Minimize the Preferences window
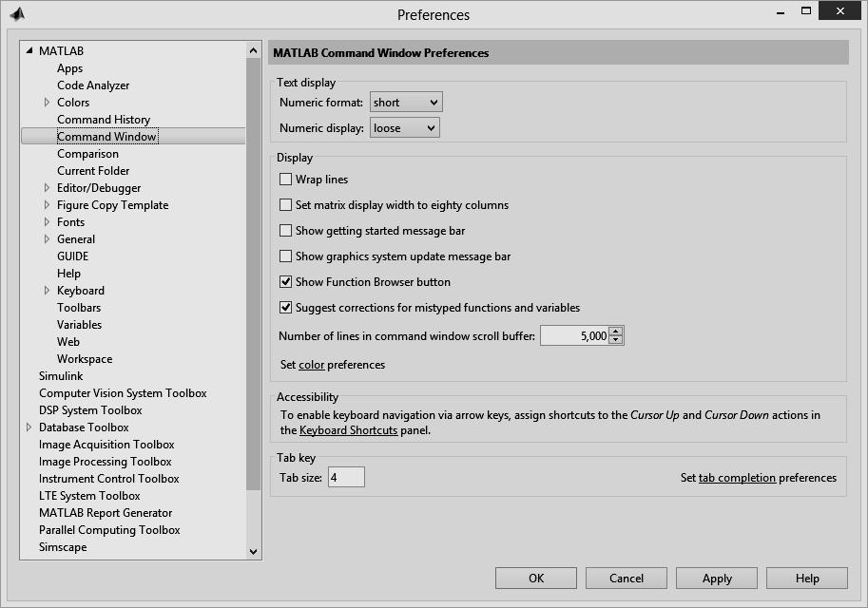This screenshot has width=868, height=608. (781, 12)
